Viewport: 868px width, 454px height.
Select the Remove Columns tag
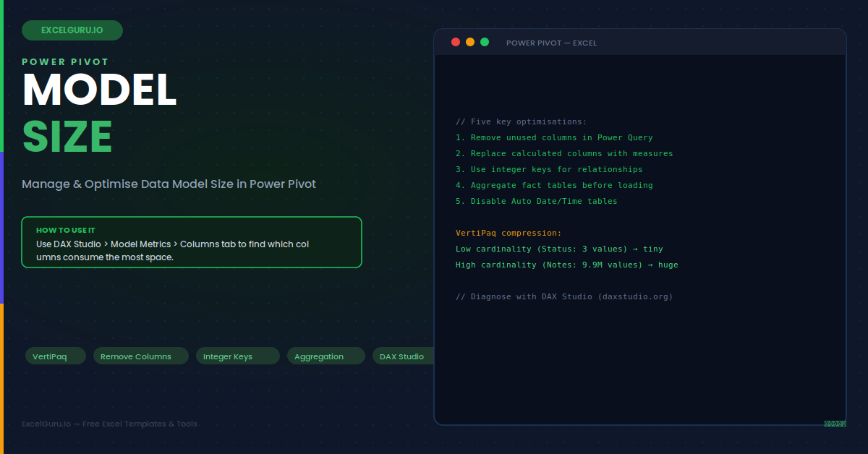[141, 356]
